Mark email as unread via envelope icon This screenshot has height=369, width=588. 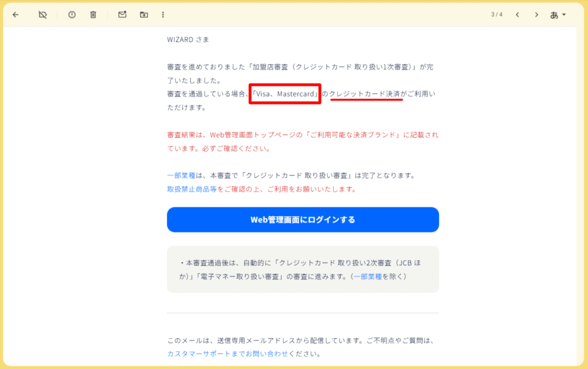[x=122, y=14]
